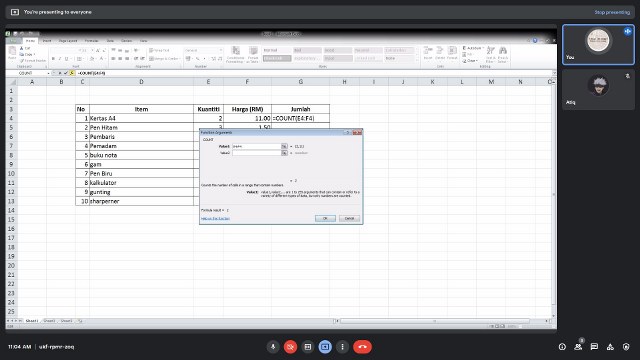Show the participants people panel
Screen dimensions: 640x360
click(578, 347)
